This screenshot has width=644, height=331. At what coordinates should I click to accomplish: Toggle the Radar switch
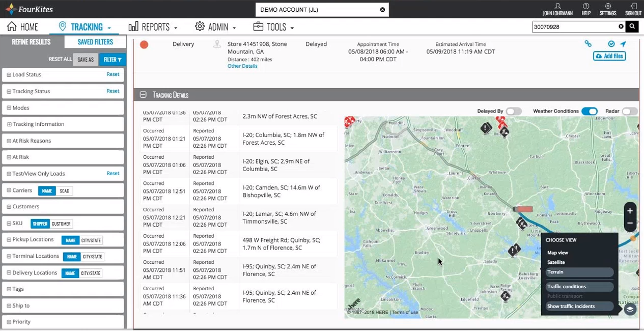tap(630, 111)
